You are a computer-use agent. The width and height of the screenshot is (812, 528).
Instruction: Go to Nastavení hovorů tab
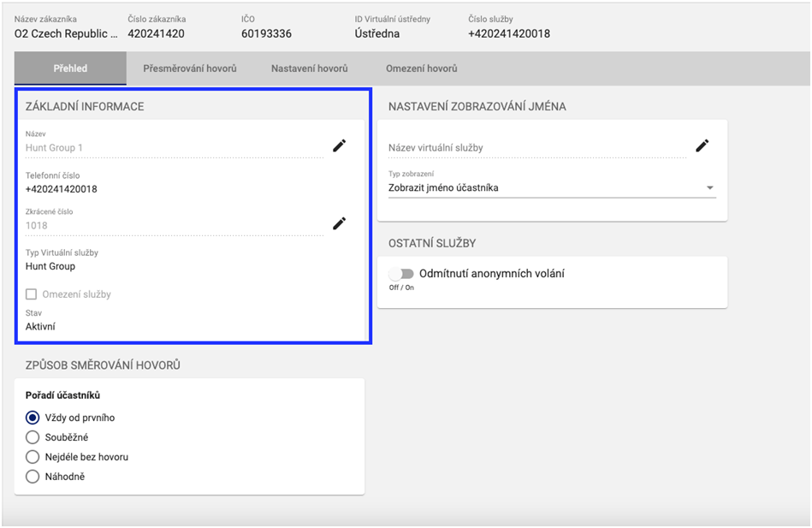coord(309,68)
